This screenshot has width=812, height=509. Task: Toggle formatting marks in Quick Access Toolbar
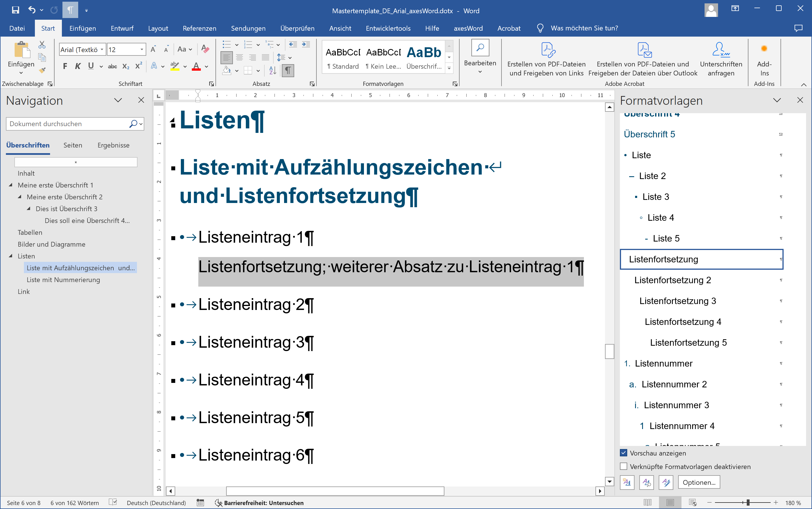point(70,10)
